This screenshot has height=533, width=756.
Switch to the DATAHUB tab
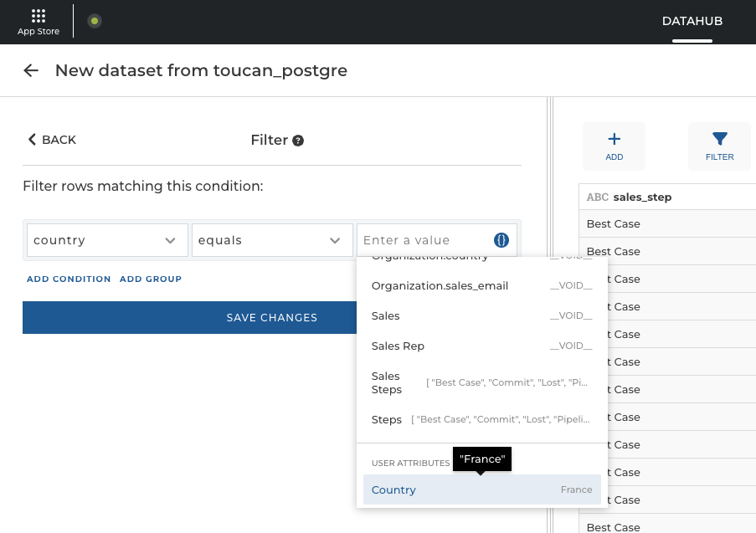[x=692, y=21]
